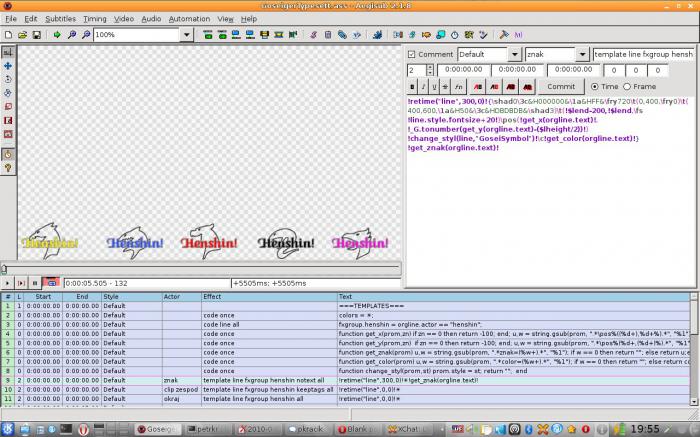Open the Help menu
This screenshot has width=700, height=437.
coord(249,19)
